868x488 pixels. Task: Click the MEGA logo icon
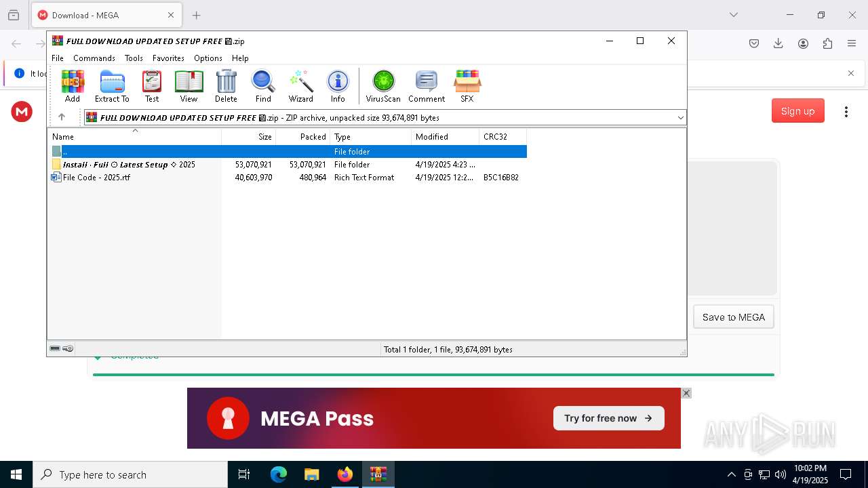tap(22, 111)
